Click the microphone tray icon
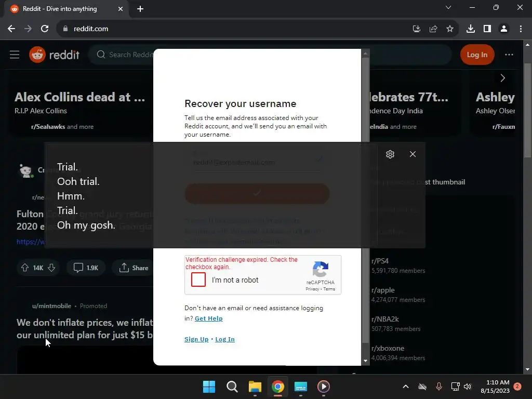 pos(438,387)
